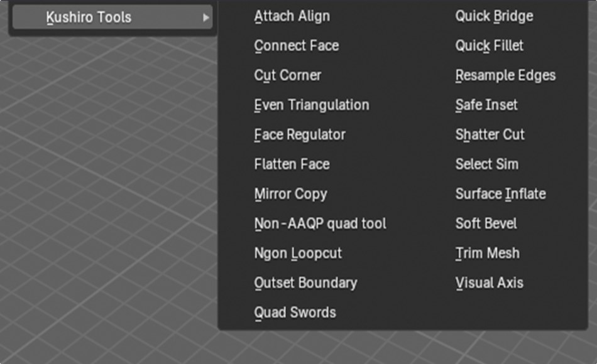Run Even Triangulation
Viewport: 597px width, 364px height.
(312, 105)
